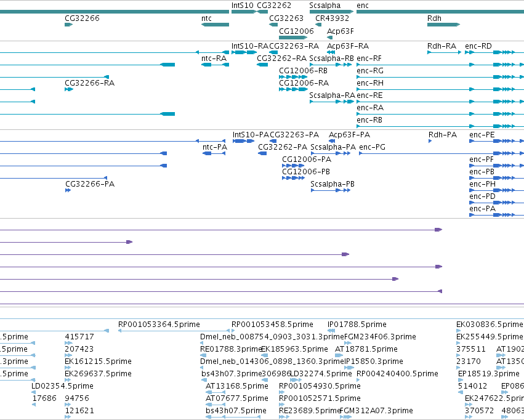Screen dimensions: 524x420
Task: Click the EK269637.5prime EST label
Action: (x=99, y=374)
